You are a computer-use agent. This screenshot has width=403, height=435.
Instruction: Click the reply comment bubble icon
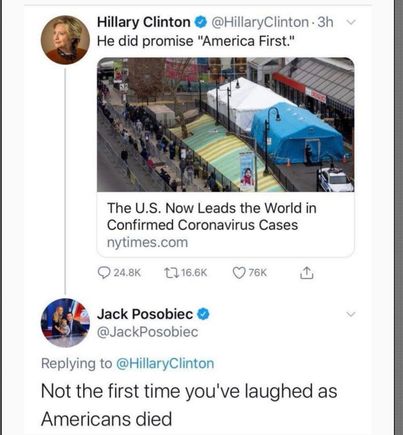click(104, 273)
